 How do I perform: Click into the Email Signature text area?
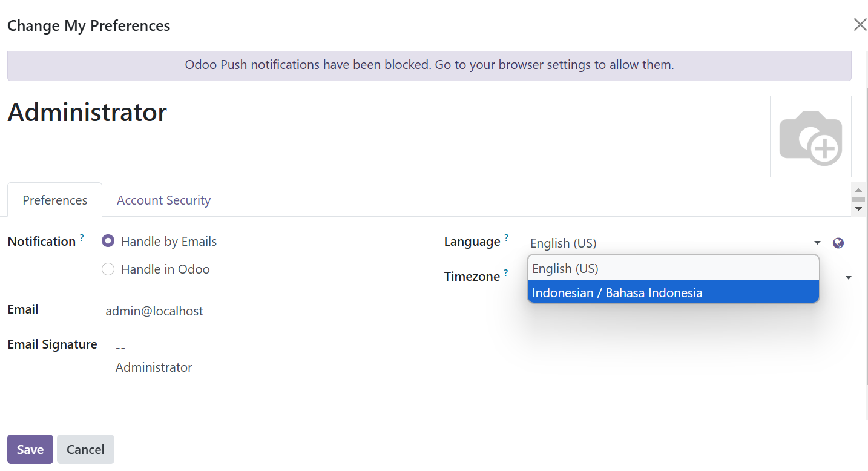(154, 358)
